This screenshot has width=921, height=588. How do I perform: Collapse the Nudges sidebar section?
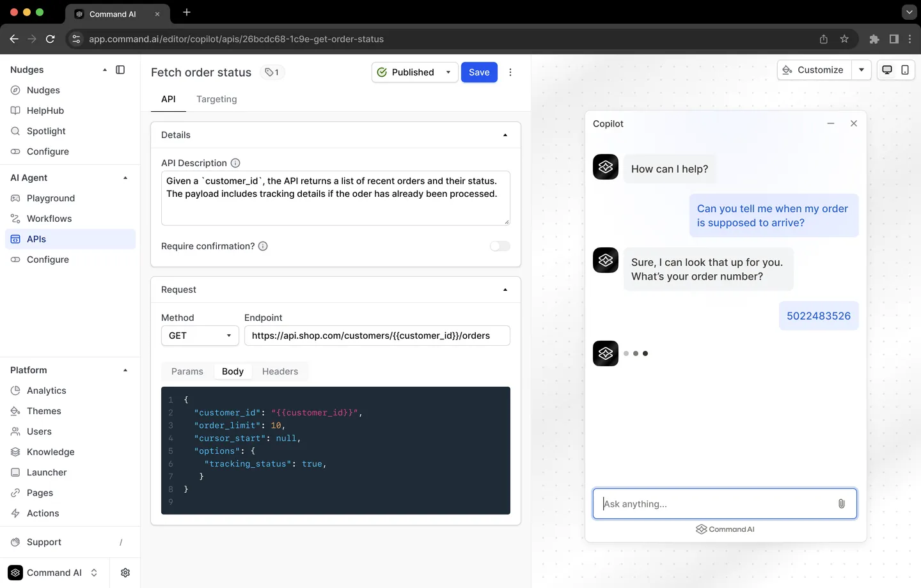(105, 70)
